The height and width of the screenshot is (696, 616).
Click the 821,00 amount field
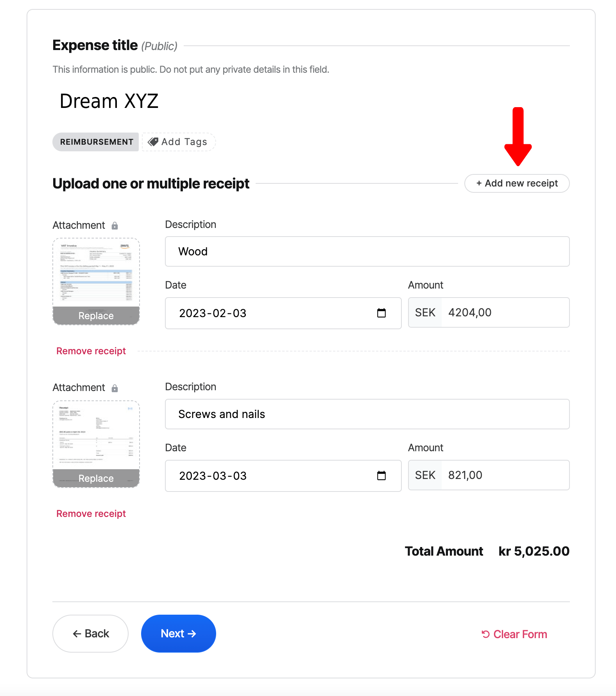pos(504,475)
